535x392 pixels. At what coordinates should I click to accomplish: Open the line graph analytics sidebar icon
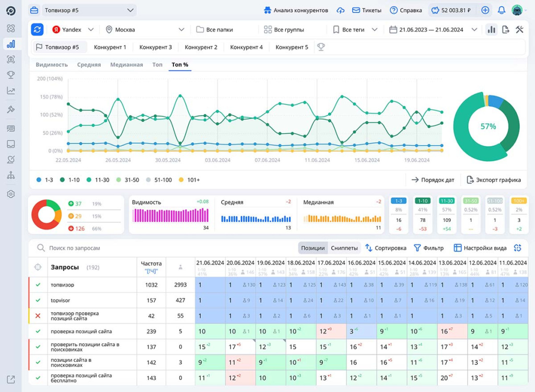(x=11, y=91)
